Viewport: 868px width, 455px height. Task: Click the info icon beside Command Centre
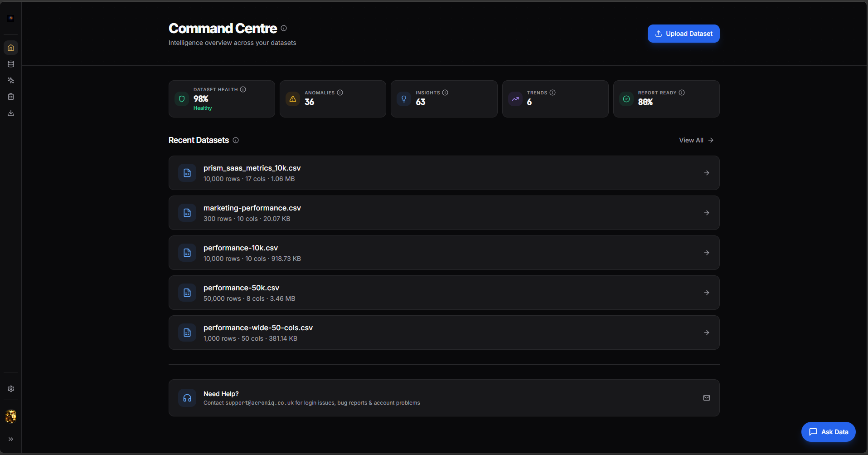[284, 28]
